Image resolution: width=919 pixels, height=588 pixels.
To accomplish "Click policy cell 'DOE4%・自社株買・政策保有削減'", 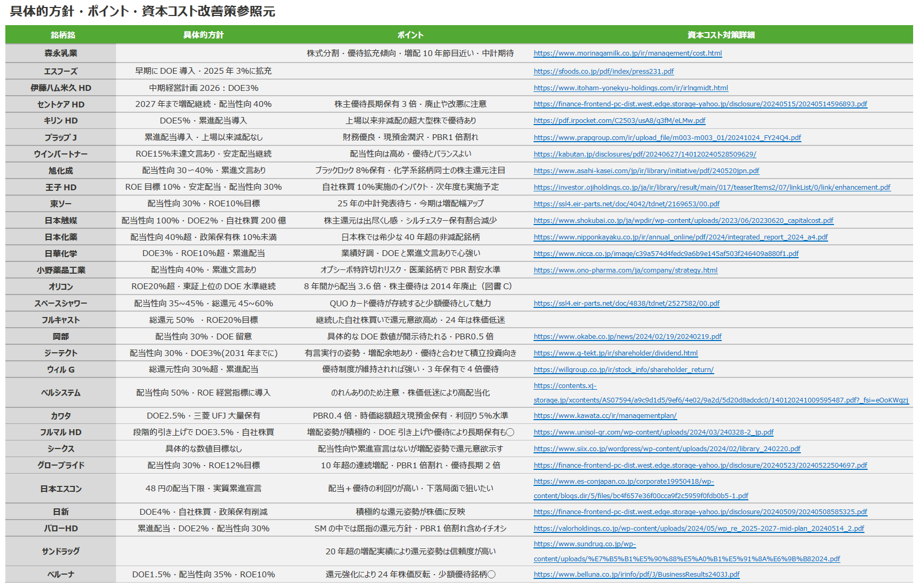I will coord(204,512).
